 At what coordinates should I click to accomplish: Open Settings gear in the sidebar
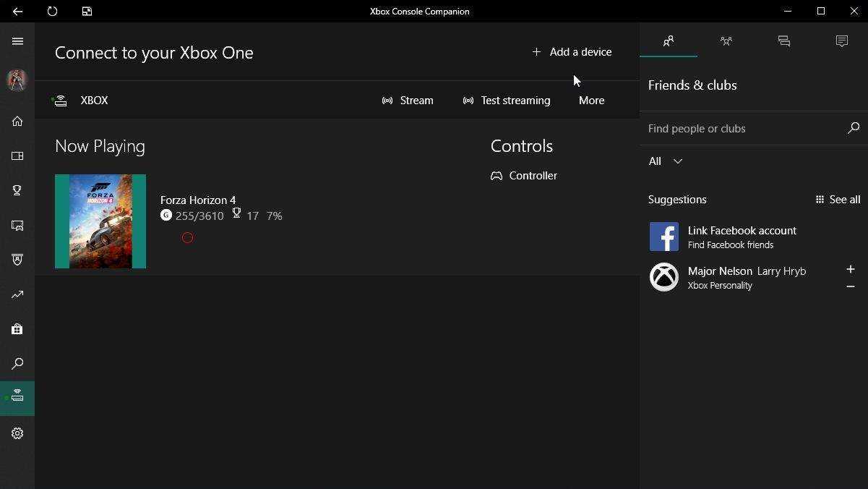pos(17,433)
